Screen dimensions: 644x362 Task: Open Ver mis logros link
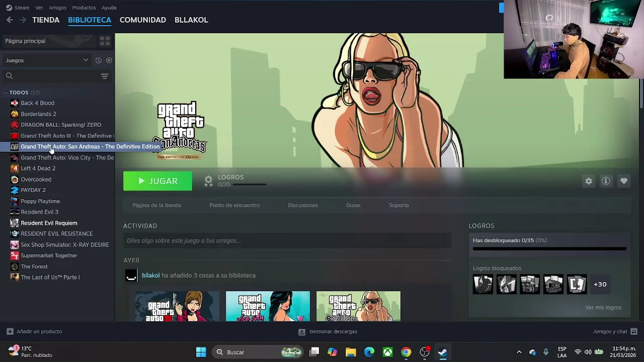pos(603,307)
